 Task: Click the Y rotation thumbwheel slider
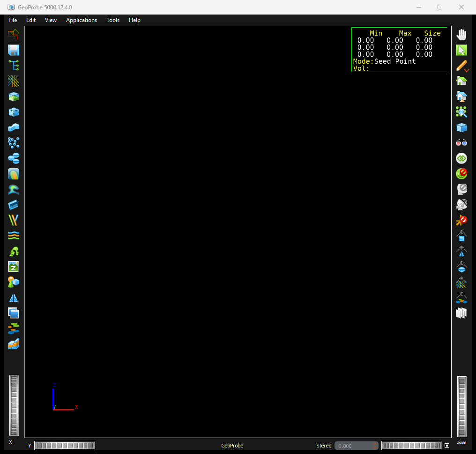pos(65,446)
